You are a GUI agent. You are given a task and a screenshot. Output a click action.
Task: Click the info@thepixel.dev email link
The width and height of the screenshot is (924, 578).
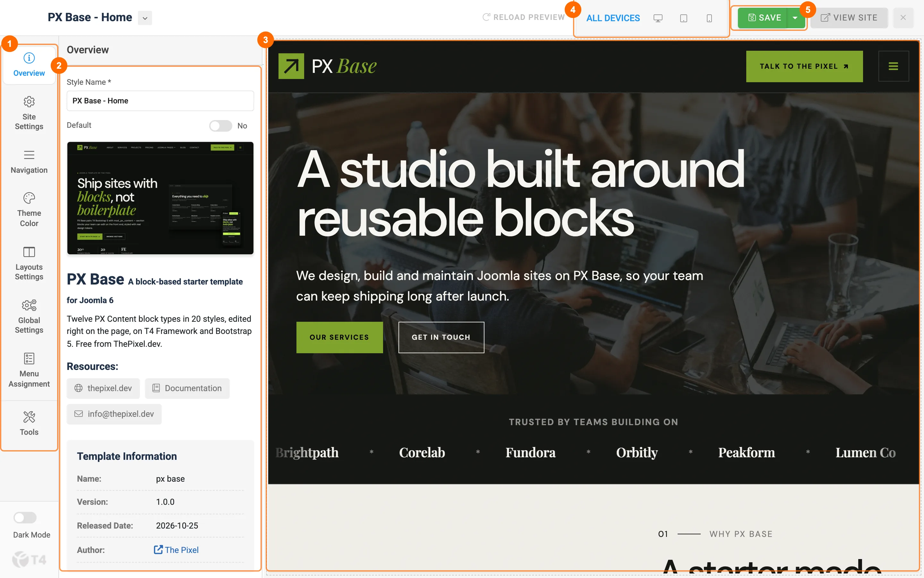pyautogui.click(x=114, y=414)
